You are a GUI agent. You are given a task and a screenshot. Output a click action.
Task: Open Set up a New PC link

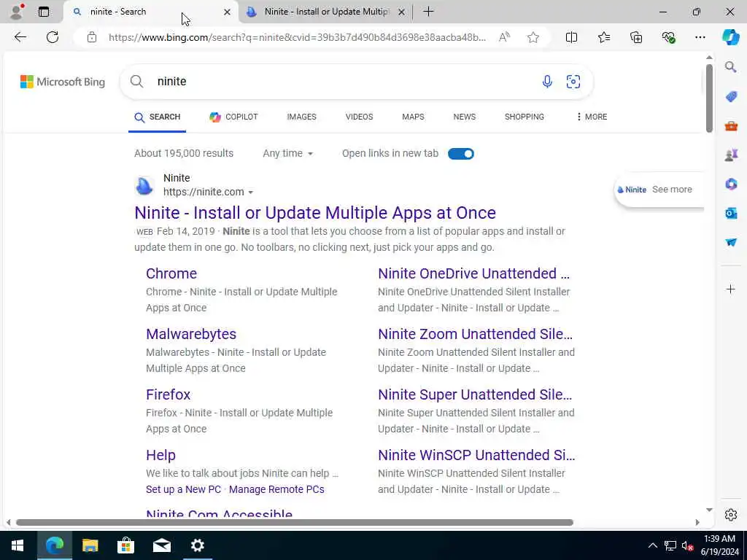[x=183, y=489]
